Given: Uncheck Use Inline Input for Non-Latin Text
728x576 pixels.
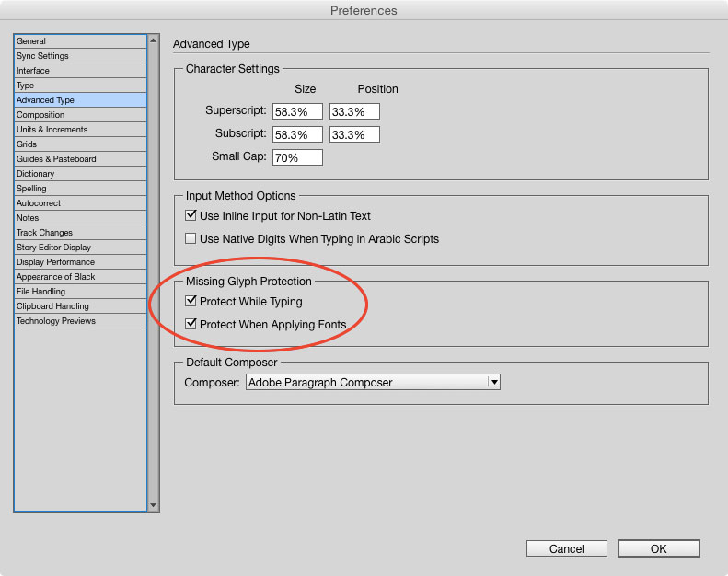Looking at the screenshot, I should coord(191,216).
